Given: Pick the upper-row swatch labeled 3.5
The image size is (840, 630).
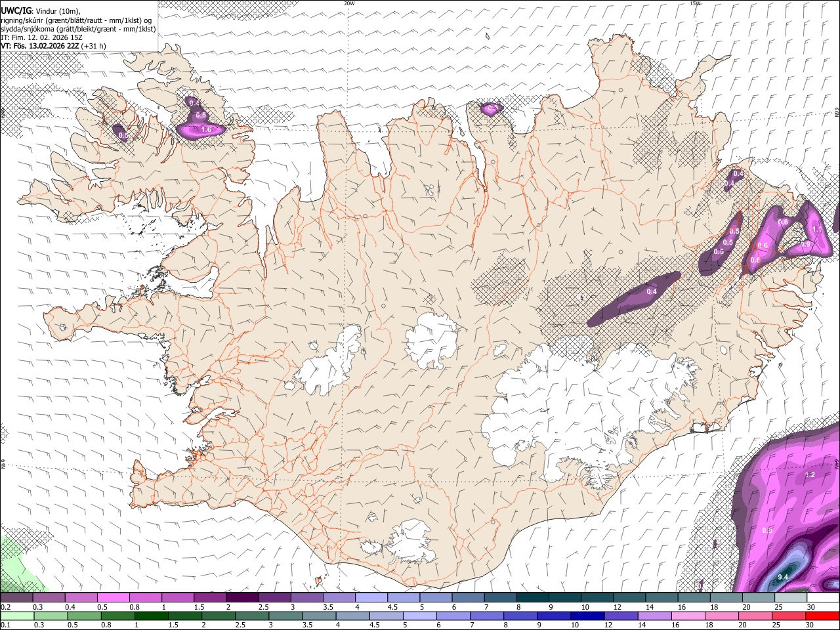Looking at the screenshot, I should click(339, 598).
